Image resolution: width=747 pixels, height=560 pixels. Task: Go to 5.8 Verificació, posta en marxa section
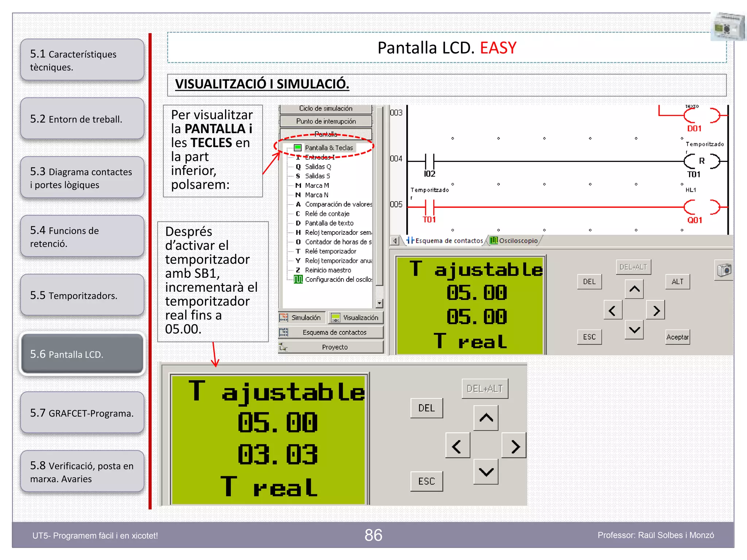coord(82,472)
